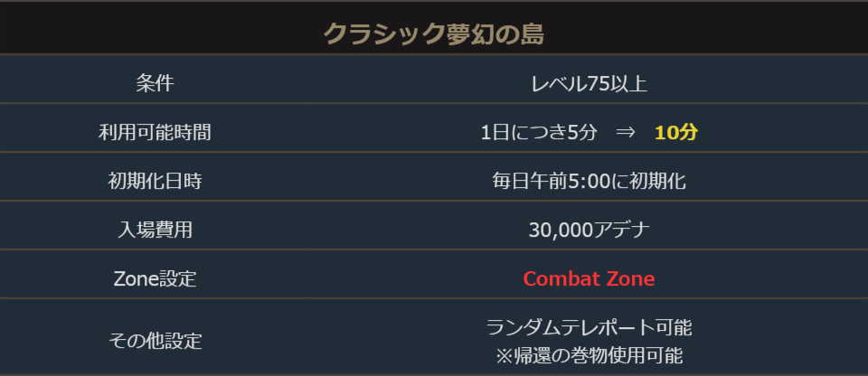This screenshot has width=868, height=376.
Task: Select the 条件 row label
Action: pyautogui.click(x=155, y=84)
